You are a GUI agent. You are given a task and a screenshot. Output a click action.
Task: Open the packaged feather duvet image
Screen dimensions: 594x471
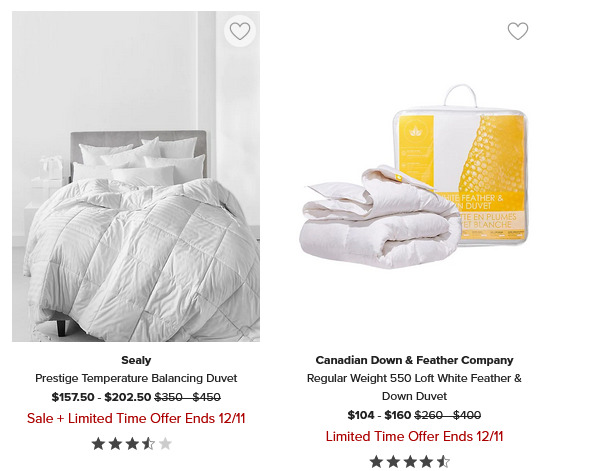[414, 176]
